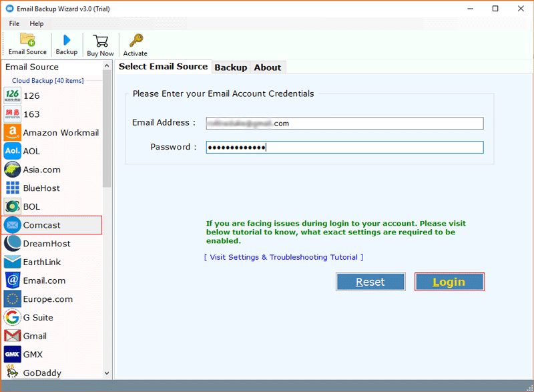The image size is (534, 392).
Task: Select the Gmail label text
Action: tap(35, 336)
